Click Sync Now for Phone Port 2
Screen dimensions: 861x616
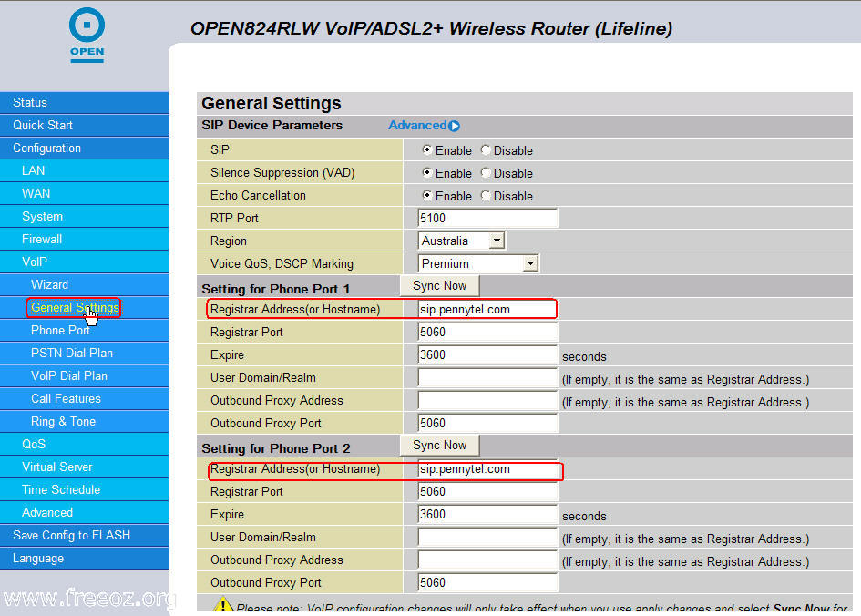coord(439,445)
